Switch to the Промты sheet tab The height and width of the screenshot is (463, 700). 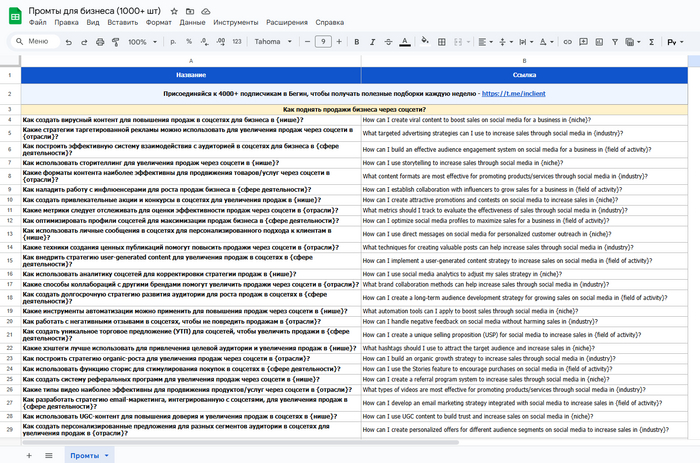(85, 455)
